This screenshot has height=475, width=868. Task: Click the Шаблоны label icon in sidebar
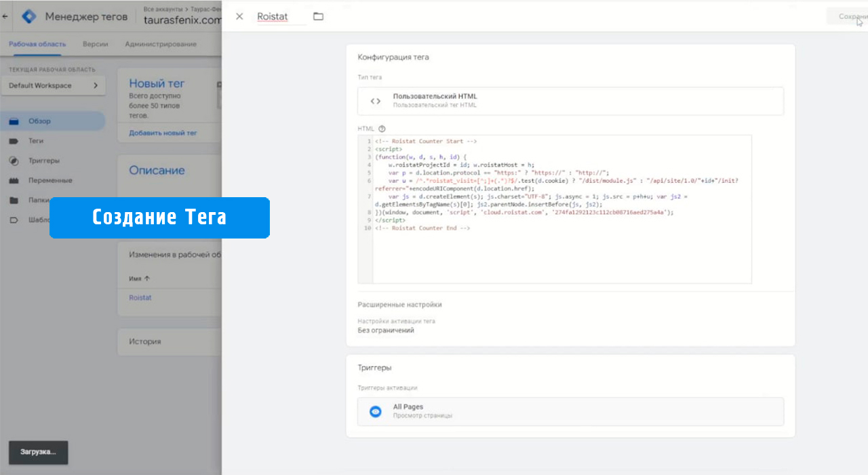click(14, 220)
